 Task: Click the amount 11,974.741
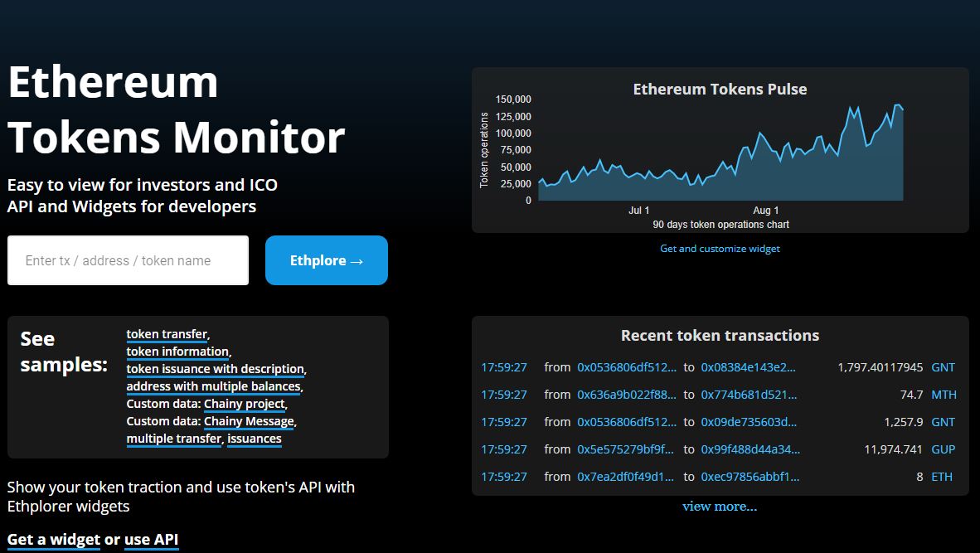(x=893, y=449)
